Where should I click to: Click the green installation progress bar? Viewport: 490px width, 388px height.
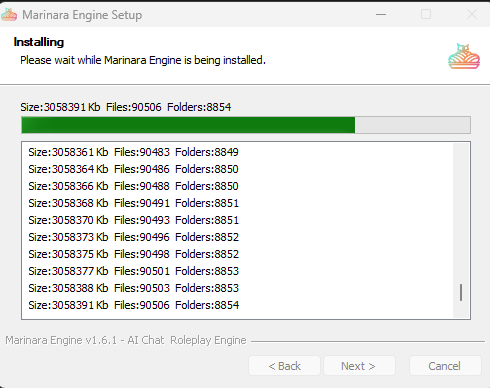tap(246, 125)
